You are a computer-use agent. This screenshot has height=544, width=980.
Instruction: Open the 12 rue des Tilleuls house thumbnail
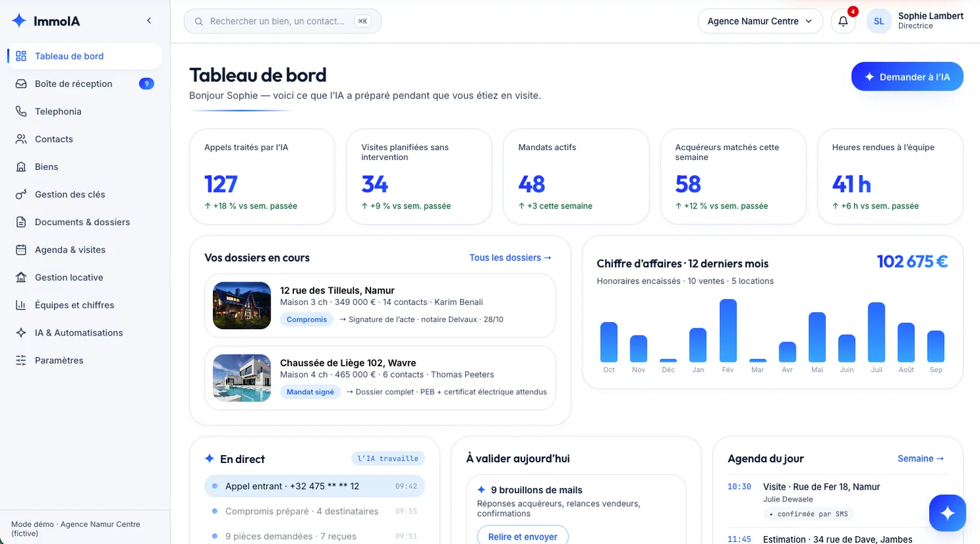pos(242,305)
